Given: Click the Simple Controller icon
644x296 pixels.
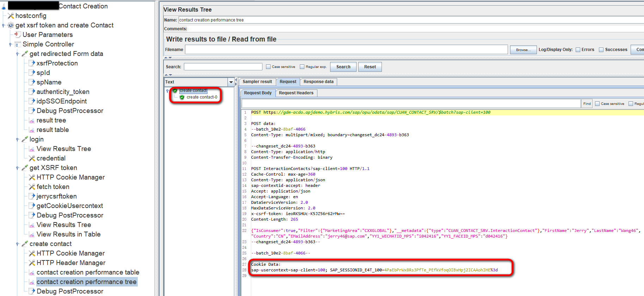Looking at the screenshot, I should pyautogui.click(x=18, y=44).
